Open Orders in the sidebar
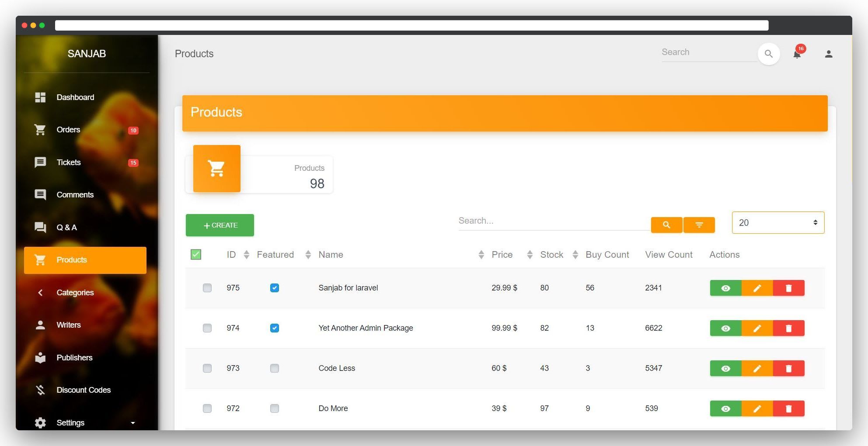The image size is (868, 446). [x=85, y=130]
